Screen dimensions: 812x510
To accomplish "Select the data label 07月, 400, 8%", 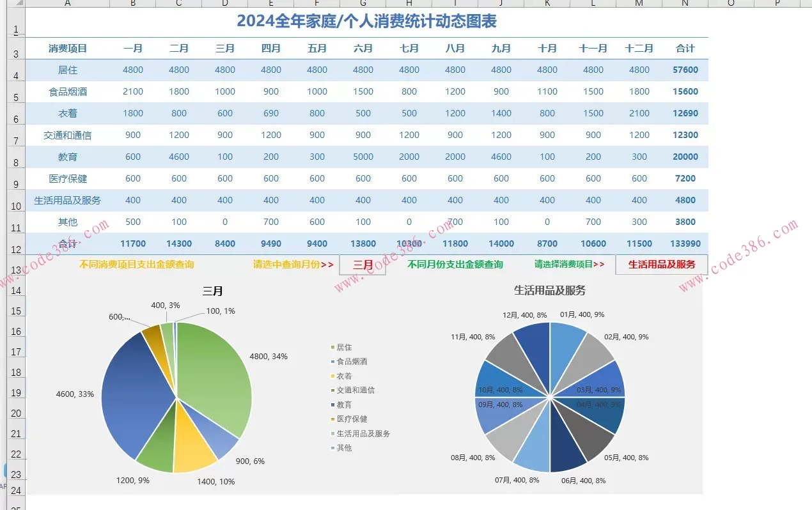I will (x=517, y=480).
